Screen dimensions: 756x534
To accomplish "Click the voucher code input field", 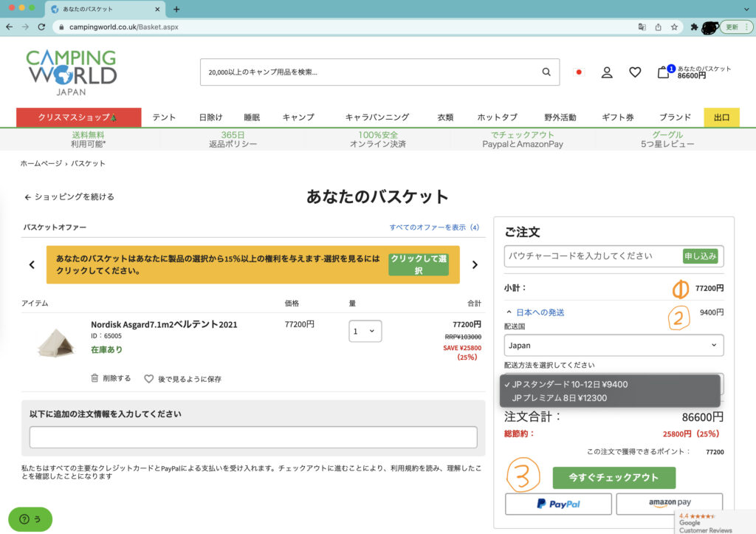I will pos(593,256).
